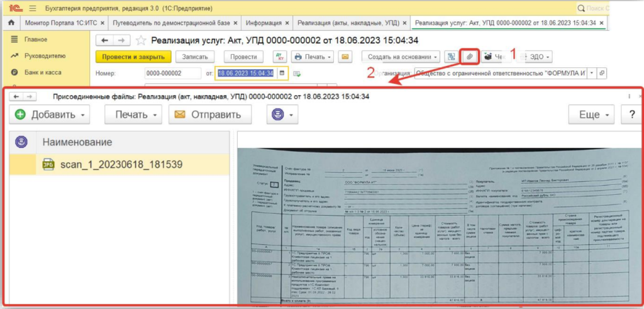Image resolution: width=644 pixels, height=309 pixels.
Task: Close Путеводитель по демонстрационной базе tab
Action: point(235,23)
